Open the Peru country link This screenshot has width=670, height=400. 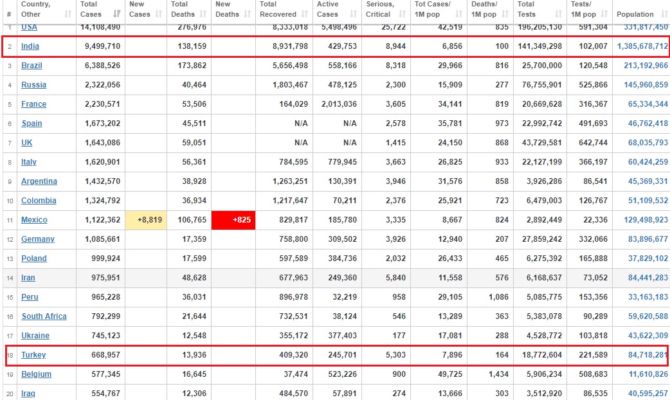click(x=29, y=297)
